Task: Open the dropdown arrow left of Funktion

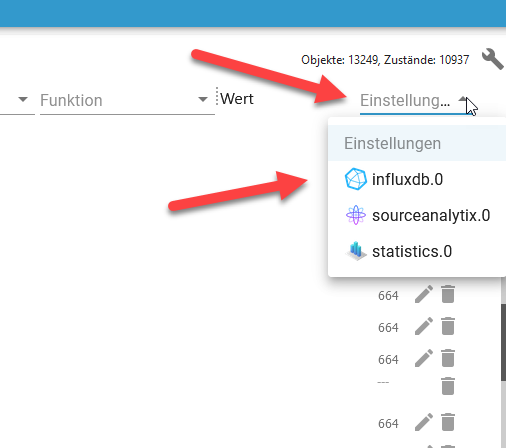Action: point(23,99)
